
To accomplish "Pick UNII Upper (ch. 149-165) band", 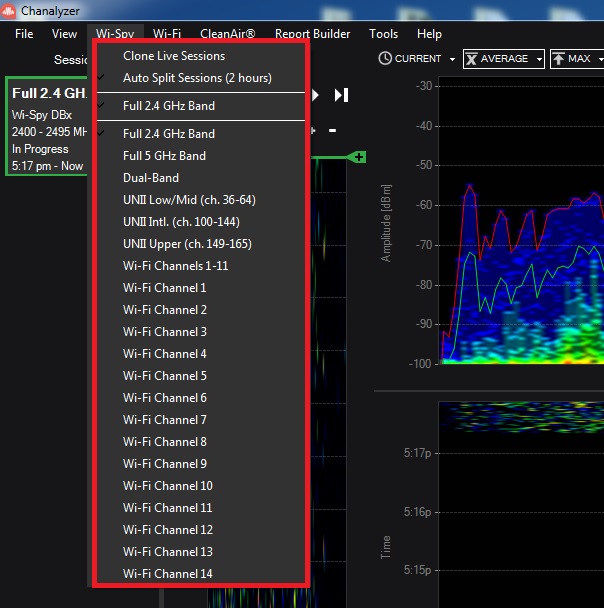I will pos(187,244).
